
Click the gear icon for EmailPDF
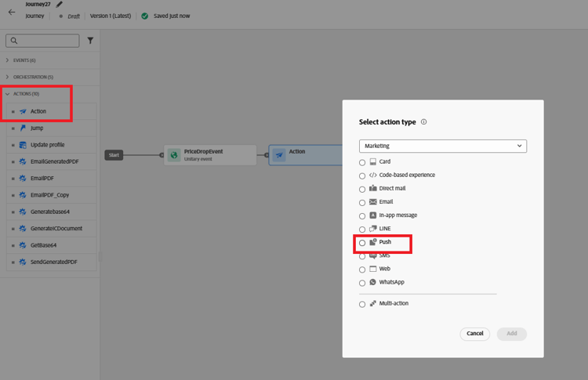(x=23, y=179)
